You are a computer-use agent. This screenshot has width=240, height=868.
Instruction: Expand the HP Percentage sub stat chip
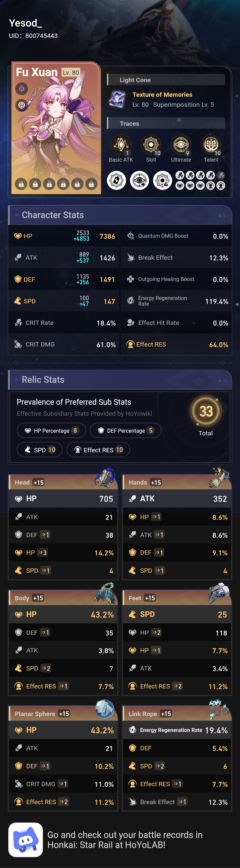(x=51, y=430)
